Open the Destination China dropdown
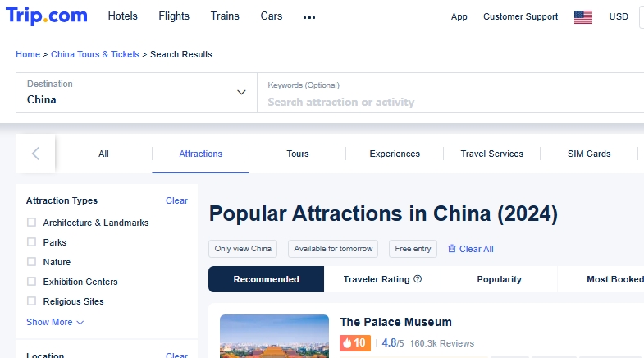644x358 pixels. 136,93
